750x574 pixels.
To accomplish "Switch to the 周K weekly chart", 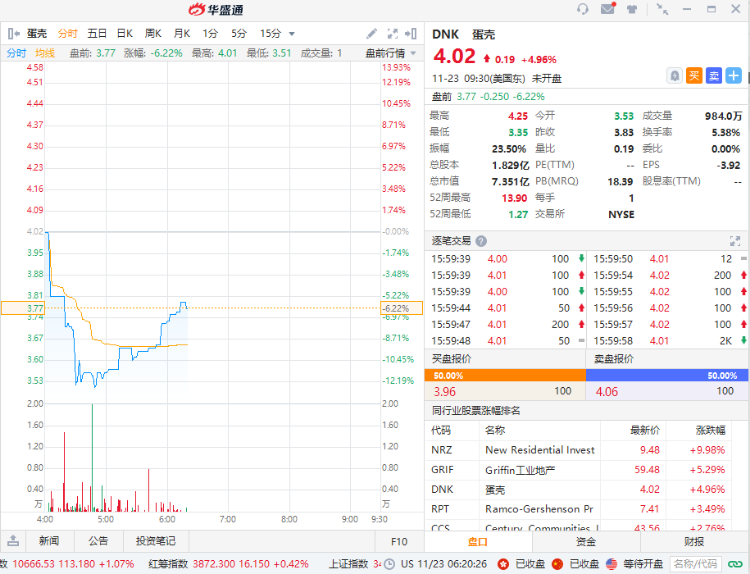I will coord(153,33).
